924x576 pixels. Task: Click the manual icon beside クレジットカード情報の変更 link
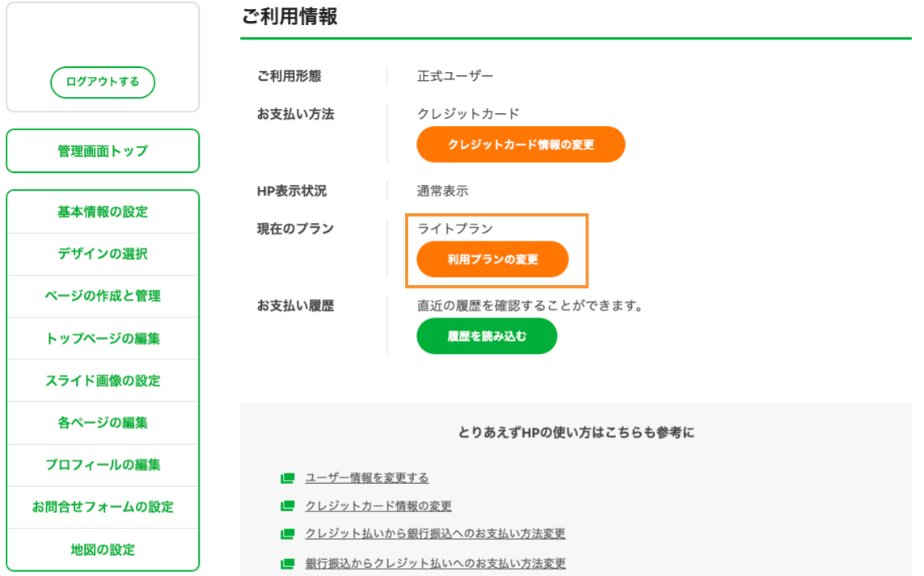click(285, 507)
